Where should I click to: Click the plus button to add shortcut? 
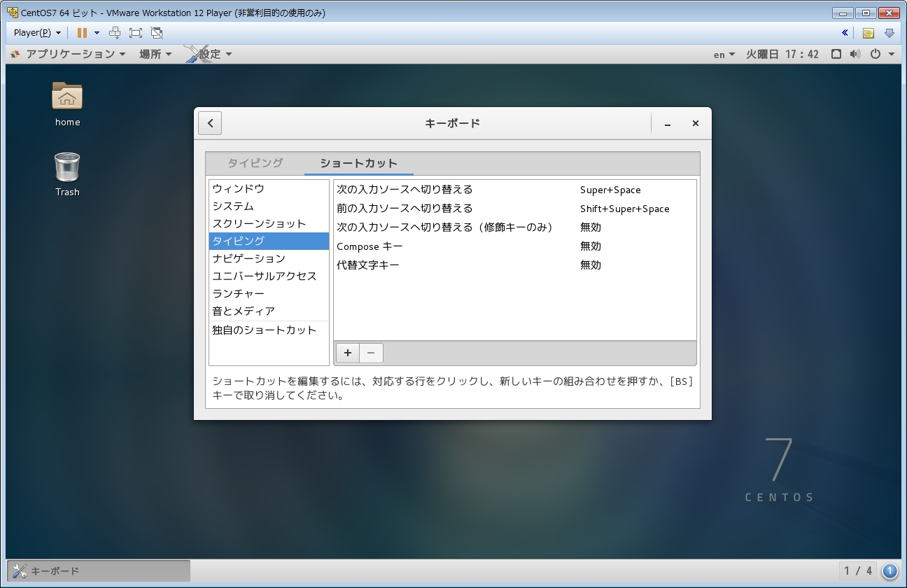(348, 353)
